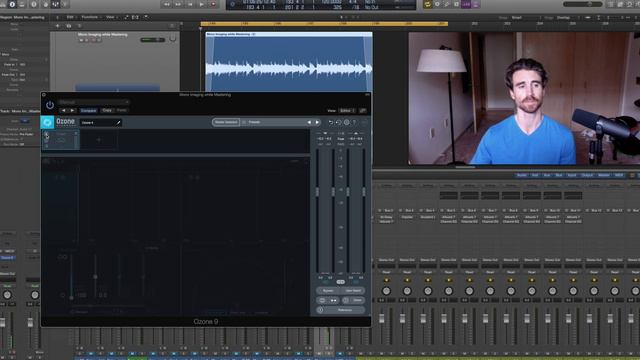Click the Ozone undo icon
The height and width of the screenshot is (360, 640).
pyautogui.click(x=331, y=122)
